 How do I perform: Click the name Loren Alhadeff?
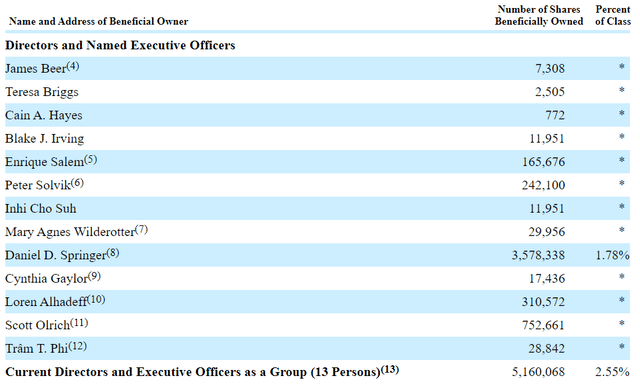pos(46,302)
